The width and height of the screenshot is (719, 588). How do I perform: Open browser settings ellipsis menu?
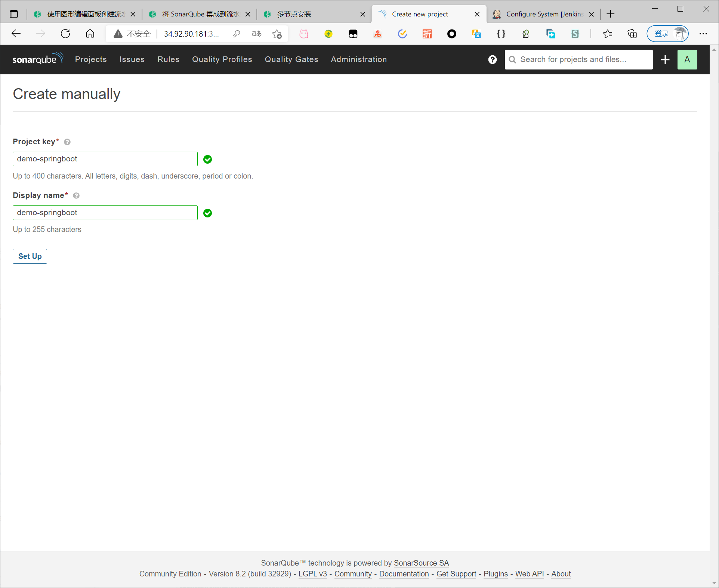(x=703, y=34)
